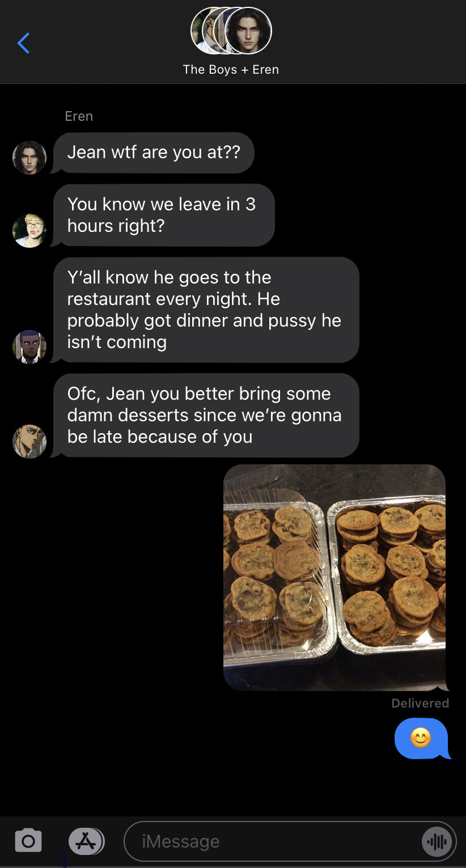Viewport: 466px width, 868px height.
Task: Tap the Delivered status label
Action: [420, 703]
